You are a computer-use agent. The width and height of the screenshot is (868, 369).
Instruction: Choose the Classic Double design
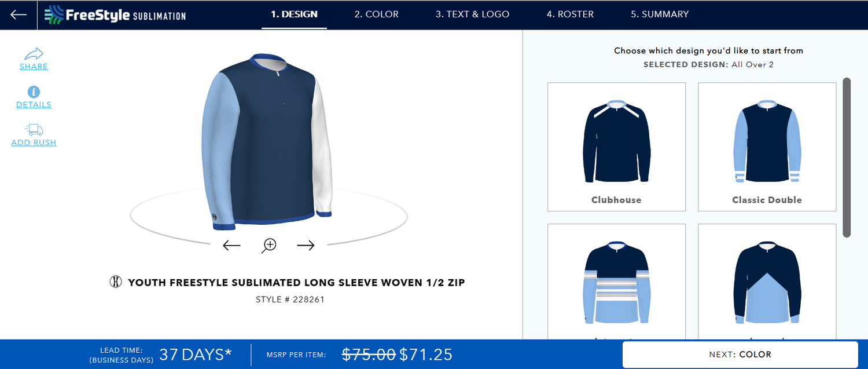[x=767, y=147]
